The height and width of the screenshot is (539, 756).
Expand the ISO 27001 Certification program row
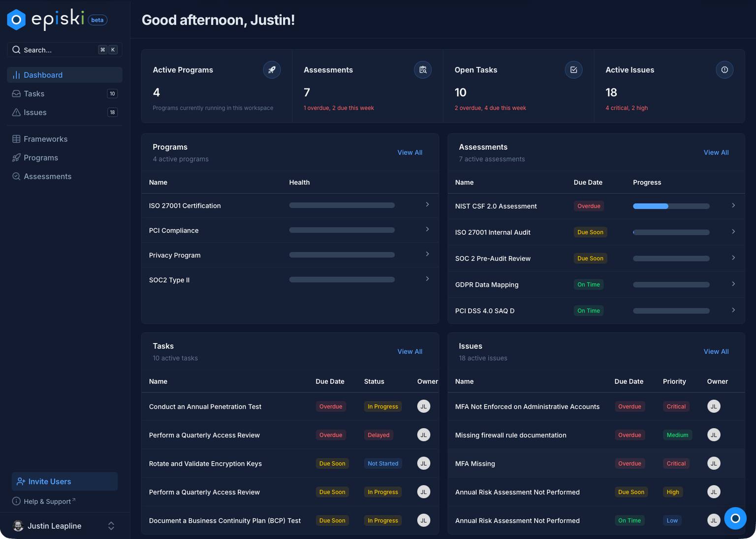[x=427, y=205]
